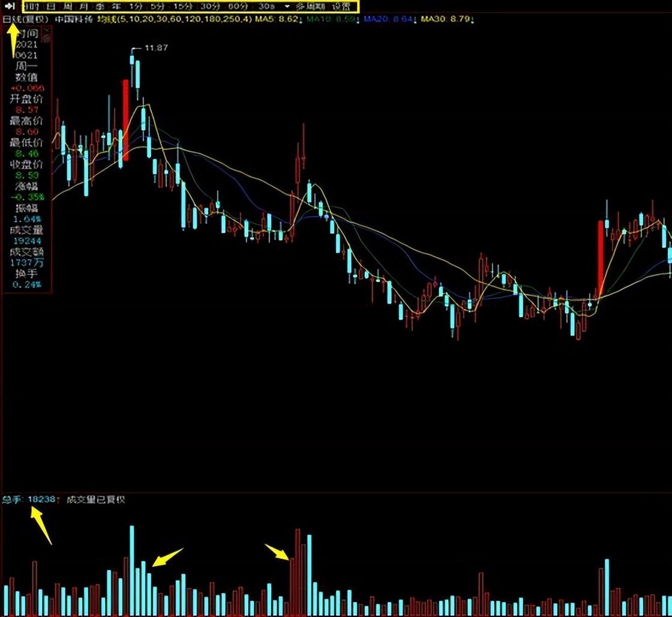Click the 11.87 high price marker
The image size is (672, 617).
coord(156,47)
